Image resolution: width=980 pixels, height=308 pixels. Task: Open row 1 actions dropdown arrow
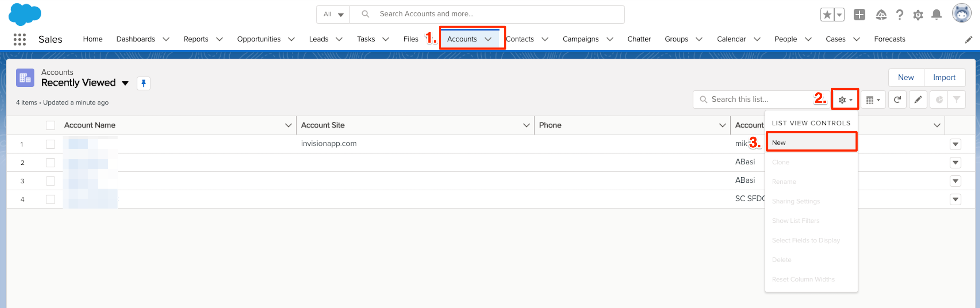pyautogui.click(x=955, y=144)
